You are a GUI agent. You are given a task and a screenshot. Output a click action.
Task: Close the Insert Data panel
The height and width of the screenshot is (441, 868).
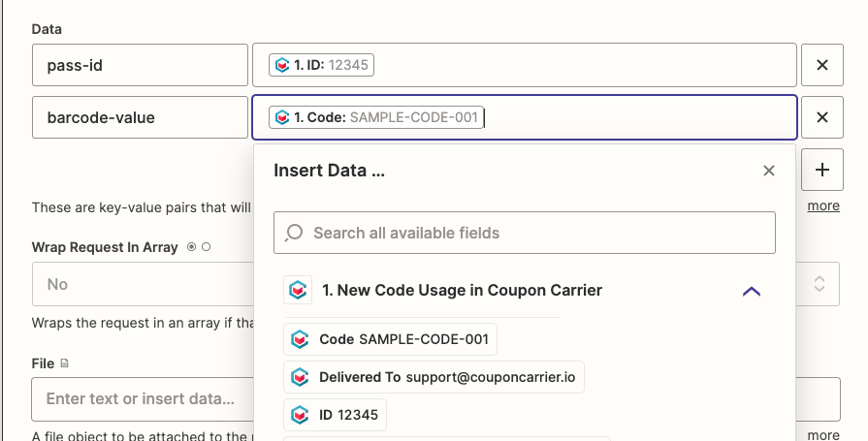coord(768,171)
